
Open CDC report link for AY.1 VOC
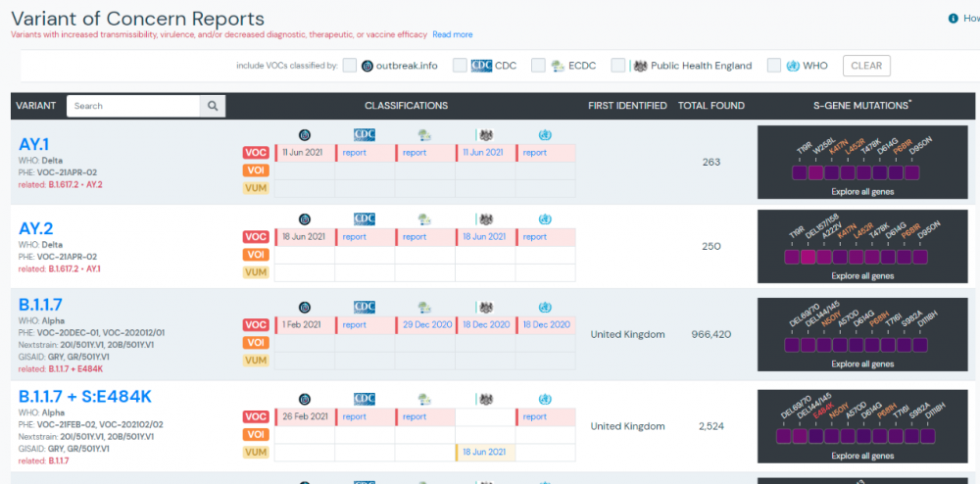(x=354, y=153)
